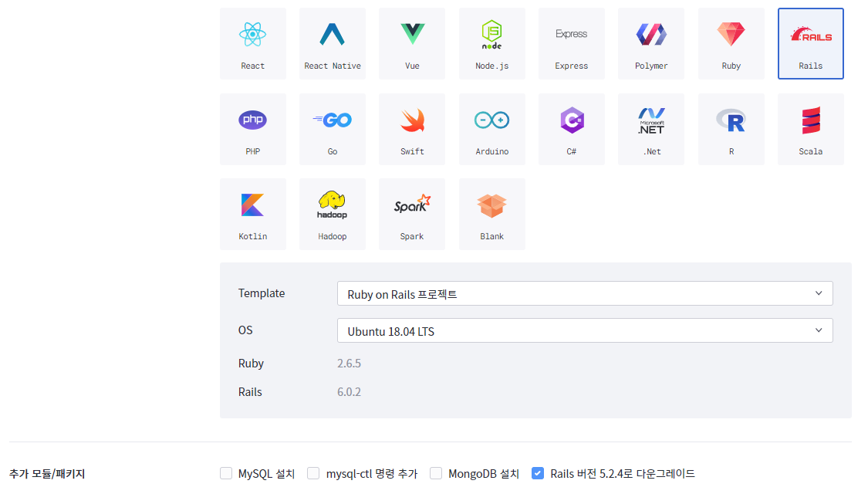Select the Scala stack
This screenshot has height=494, width=868.
[810, 129]
